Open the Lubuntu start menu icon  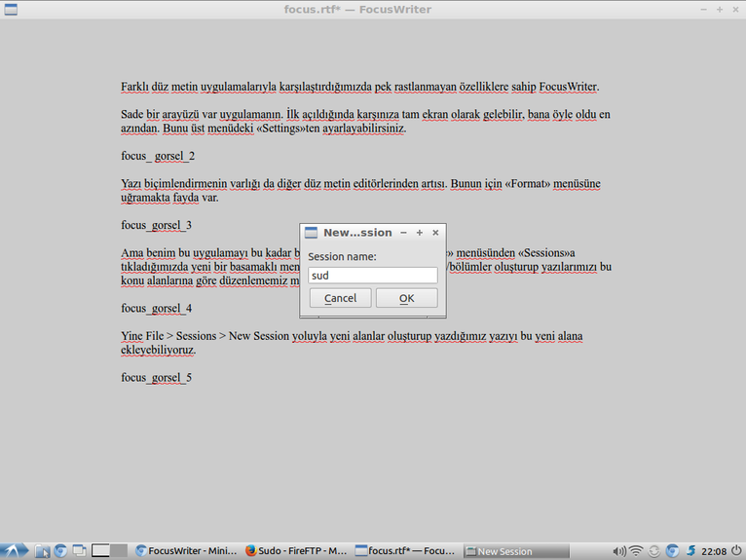15,550
